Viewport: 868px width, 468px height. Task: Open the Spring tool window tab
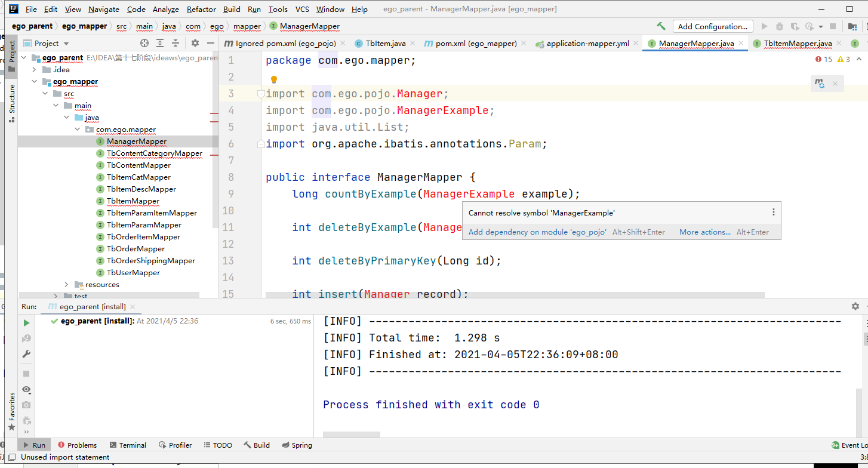point(297,445)
